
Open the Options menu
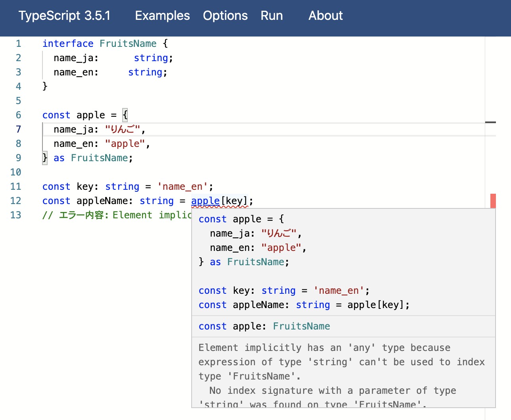click(x=225, y=16)
